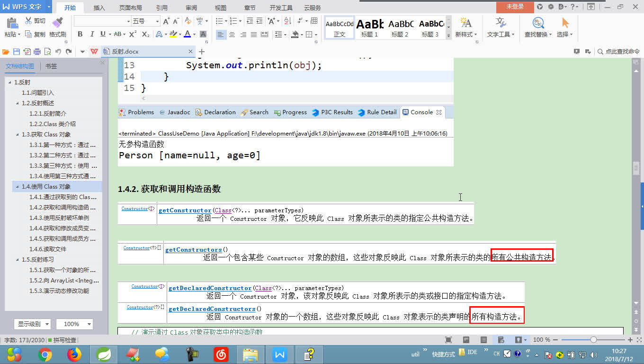Open the 引用 ribbon tab
The image size is (644, 364).
point(162,8)
